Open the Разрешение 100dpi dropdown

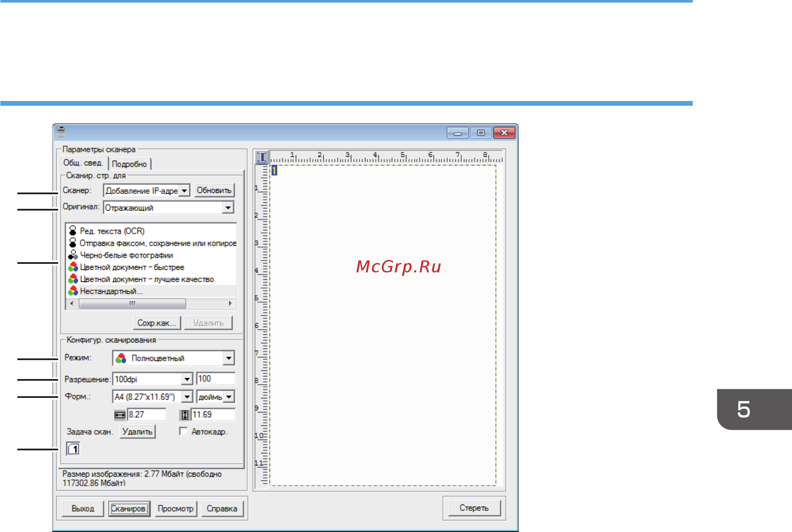click(x=187, y=379)
